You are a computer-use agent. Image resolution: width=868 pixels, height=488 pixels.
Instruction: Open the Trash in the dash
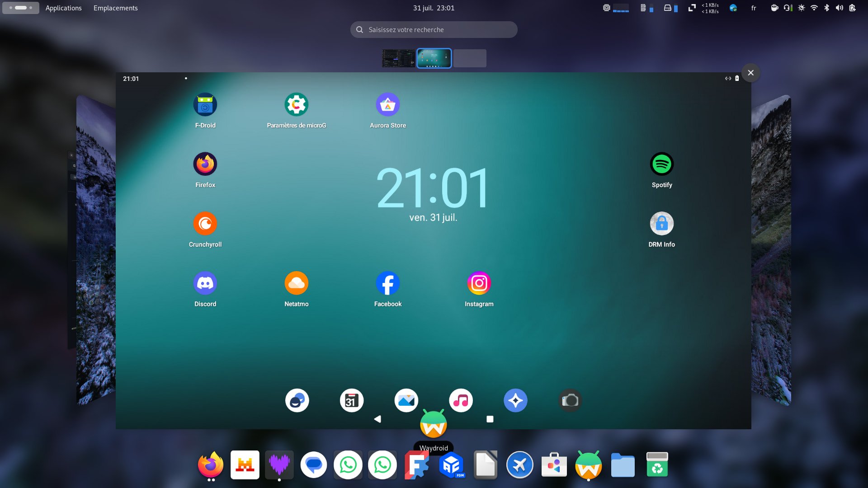coord(657,465)
